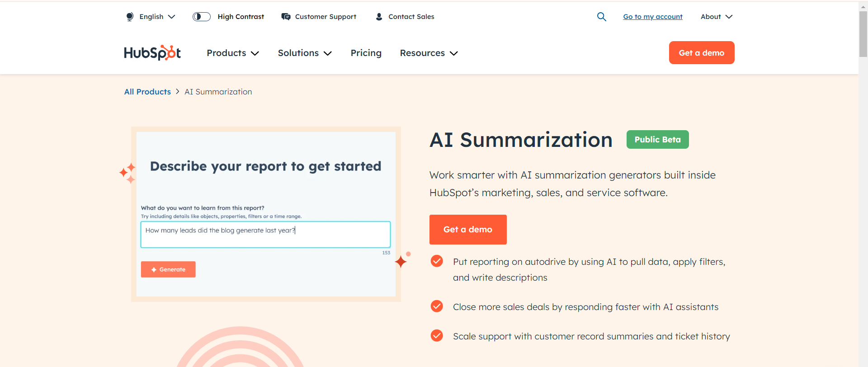Screen dimensions: 868x367
Task: Click the High Contrast label
Action: point(241,17)
